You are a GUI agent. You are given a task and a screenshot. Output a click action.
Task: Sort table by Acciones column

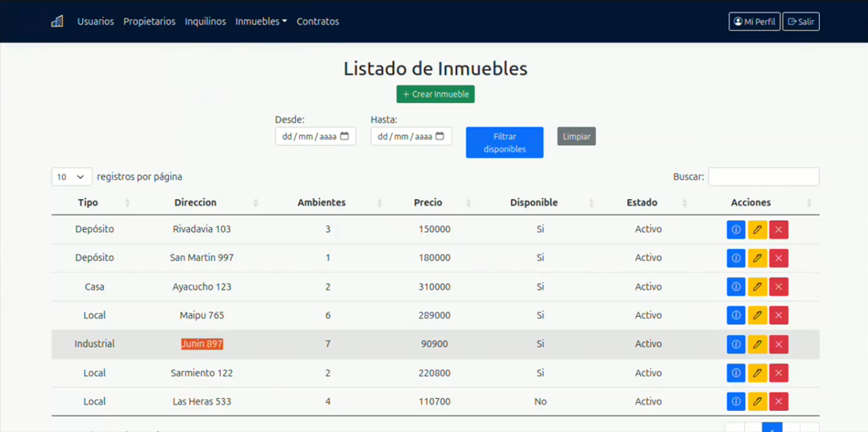[755, 203]
